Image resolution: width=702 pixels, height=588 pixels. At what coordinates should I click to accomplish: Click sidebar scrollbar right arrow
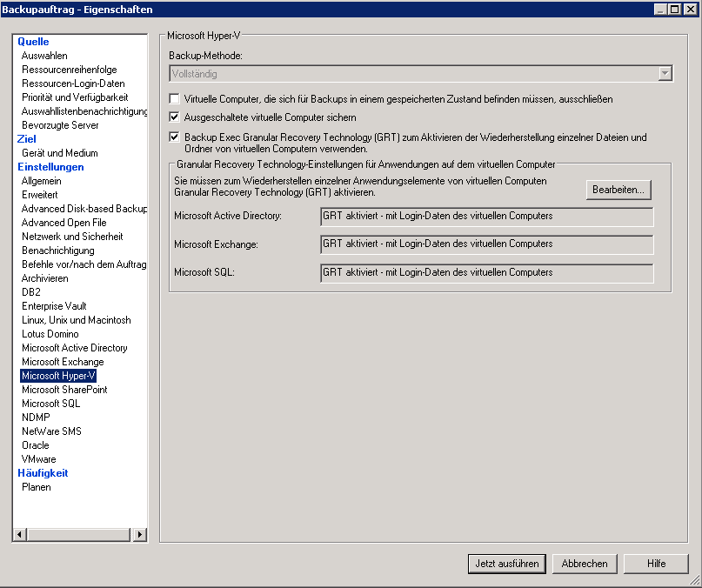click(140, 534)
